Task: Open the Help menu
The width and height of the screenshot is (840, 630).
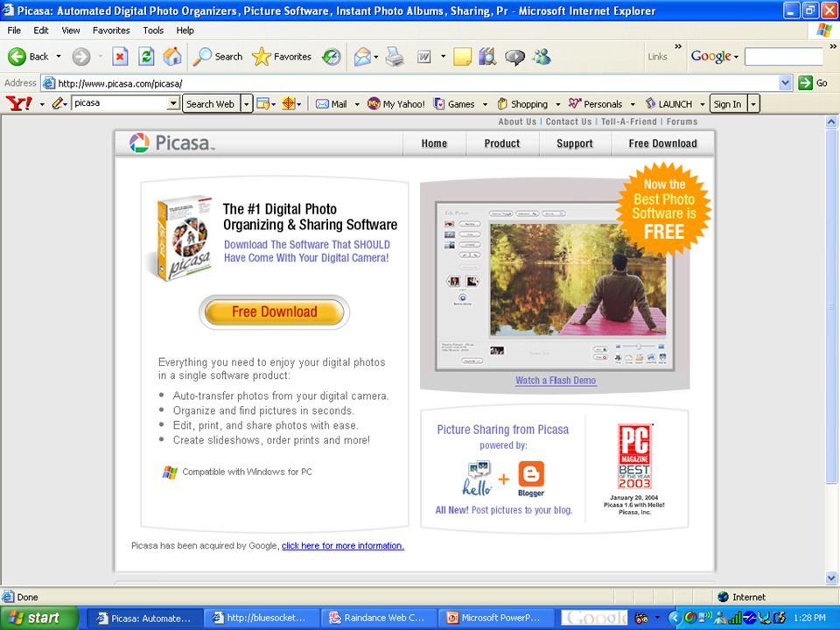Action: click(x=185, y=31)
